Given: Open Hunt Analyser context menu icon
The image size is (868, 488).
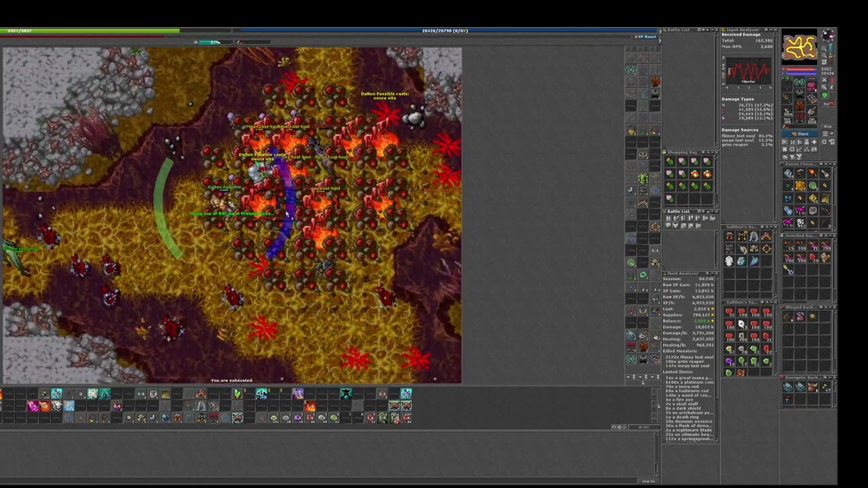Looking at the screenshot, I should click(x=707, y=274).
